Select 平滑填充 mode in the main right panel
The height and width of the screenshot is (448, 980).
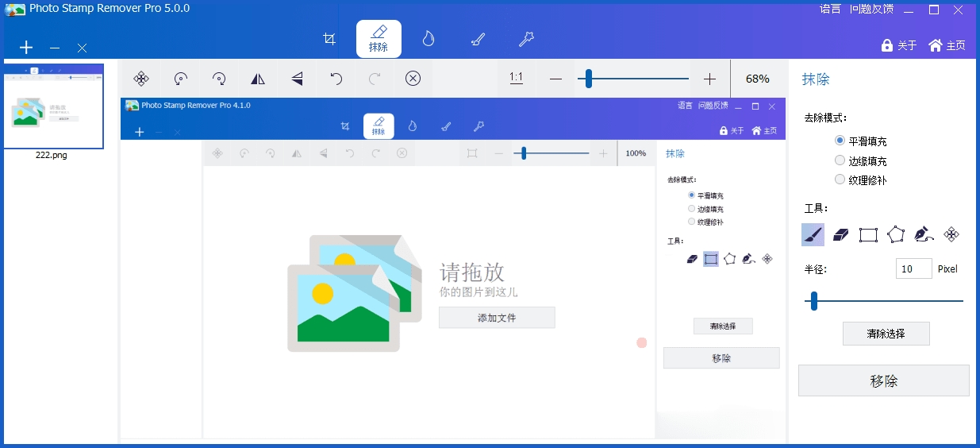click(x=840, y=141)
